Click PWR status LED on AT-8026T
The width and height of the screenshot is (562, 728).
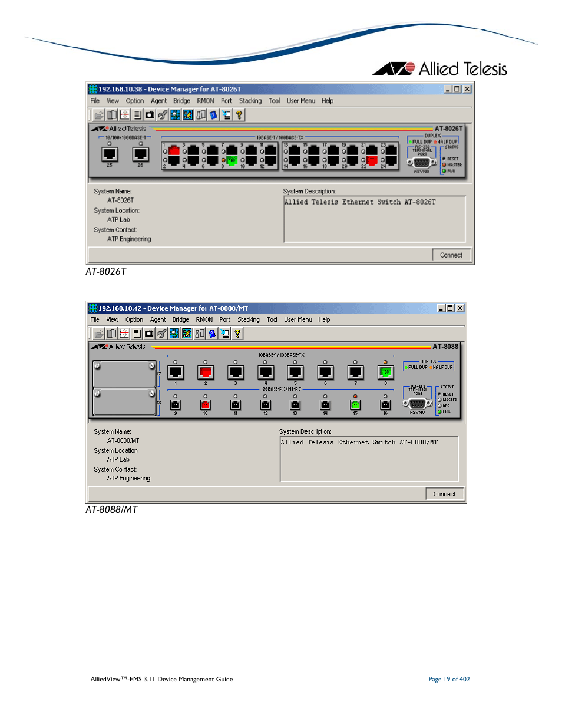click(444, 171)
